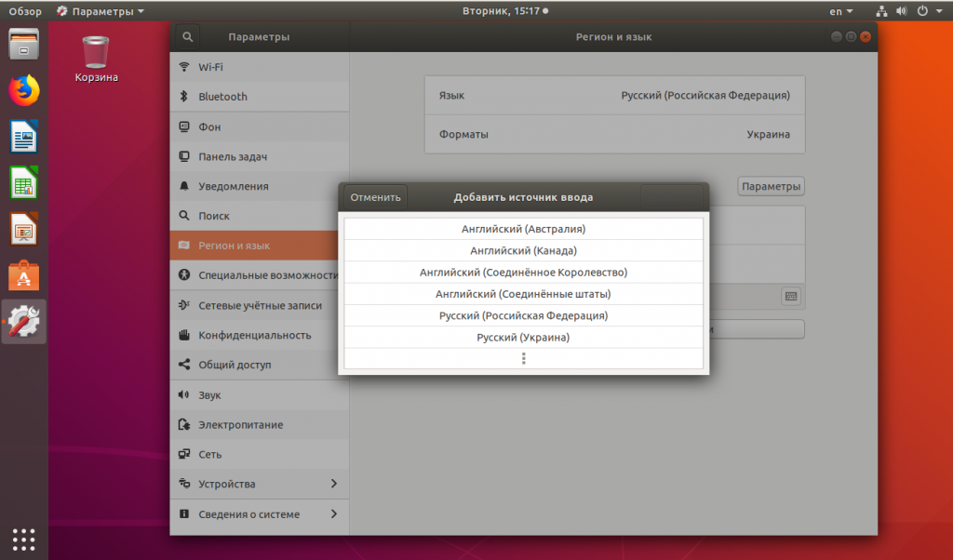
Task: Click the Bluetooth icon in the sidebar
Action: (184, 96)
